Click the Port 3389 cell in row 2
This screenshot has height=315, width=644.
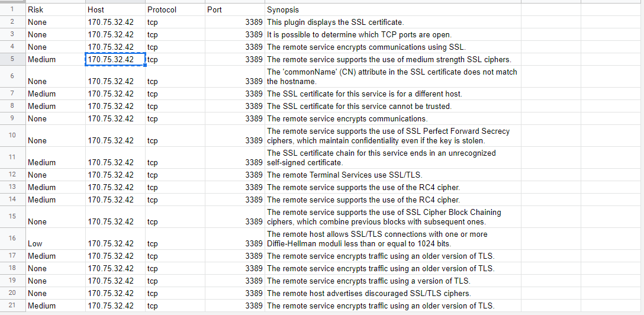coord(234,22)
